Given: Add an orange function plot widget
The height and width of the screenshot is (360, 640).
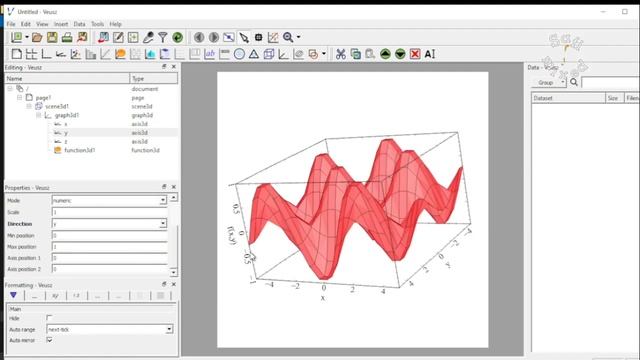Looking at the screenshot, I should (x=120, y=54).
